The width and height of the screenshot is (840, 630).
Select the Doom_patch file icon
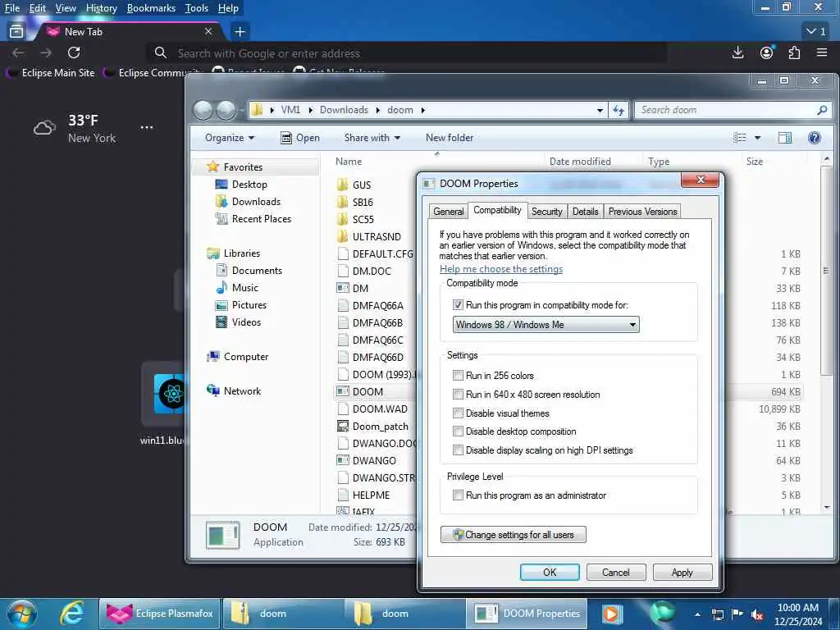tap(343, 427)
